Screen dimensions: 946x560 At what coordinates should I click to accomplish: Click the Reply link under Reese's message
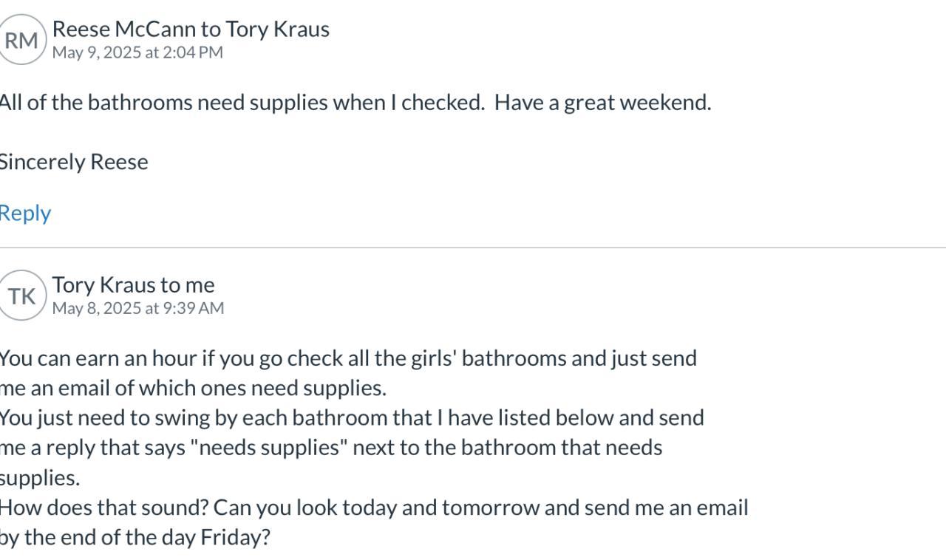click(x=25, y=214)
